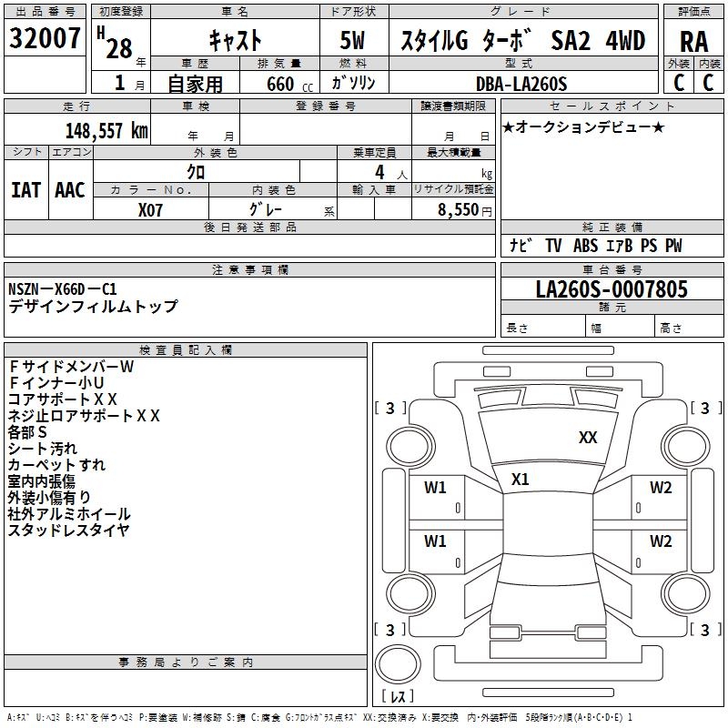Click inspector note Fインナー小U

tap(56, 383)
